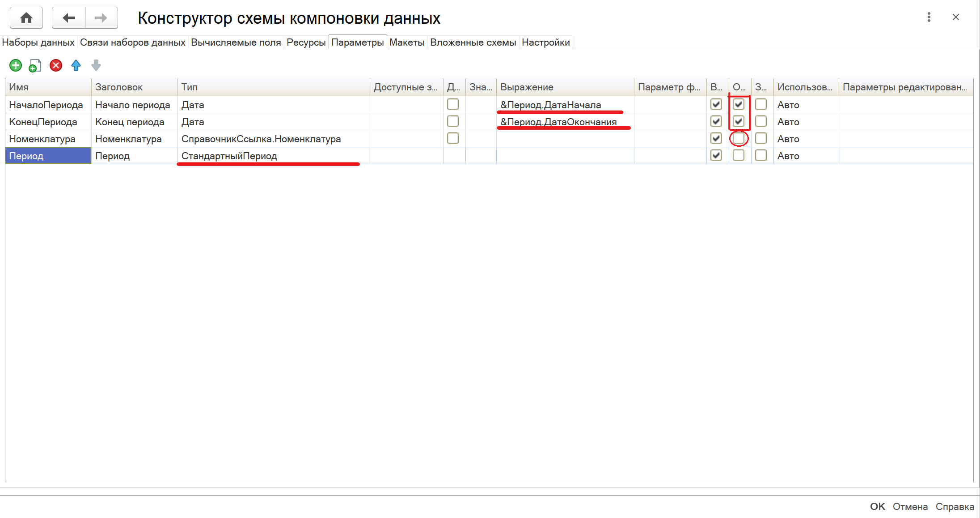This screenshot has height=518, width=980.
Task: Toggle restriction checkbox for Номенклатура row
Action: 739,139
